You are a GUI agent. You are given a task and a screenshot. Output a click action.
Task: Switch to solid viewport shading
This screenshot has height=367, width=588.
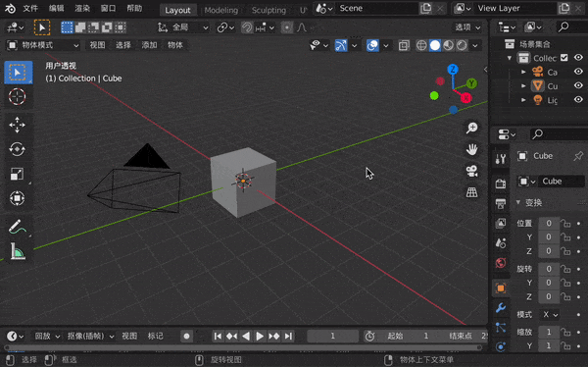tap(435, 45)
